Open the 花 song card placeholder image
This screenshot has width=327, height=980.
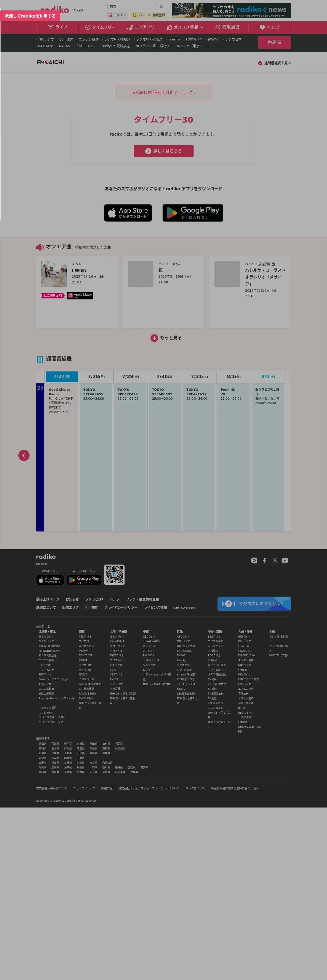[x=141, y=274]
